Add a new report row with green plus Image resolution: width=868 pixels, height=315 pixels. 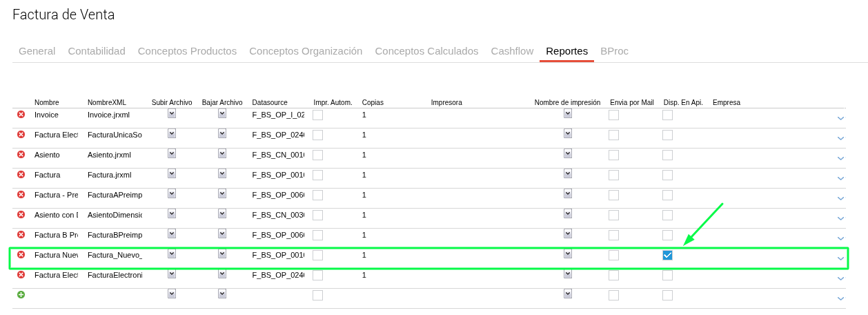pos(21,295)
